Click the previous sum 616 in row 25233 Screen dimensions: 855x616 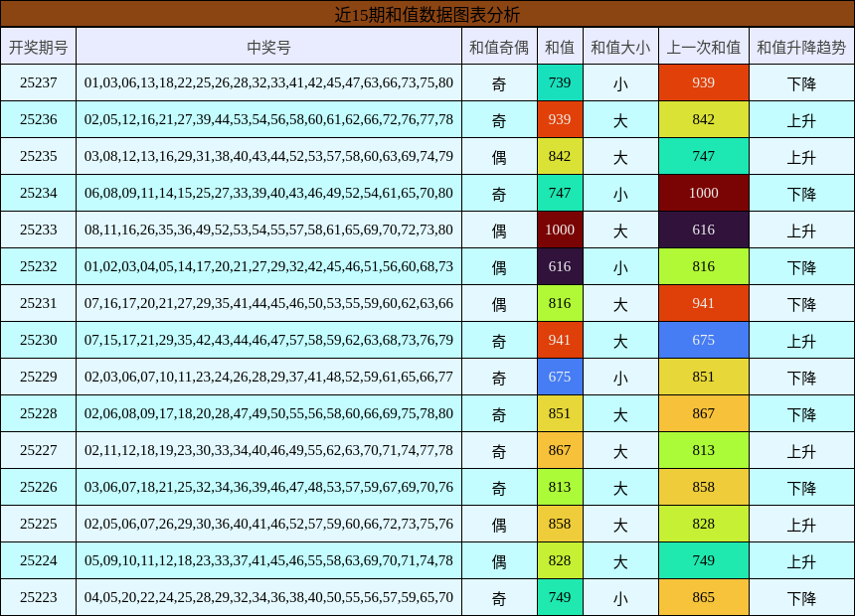[704, 231]
